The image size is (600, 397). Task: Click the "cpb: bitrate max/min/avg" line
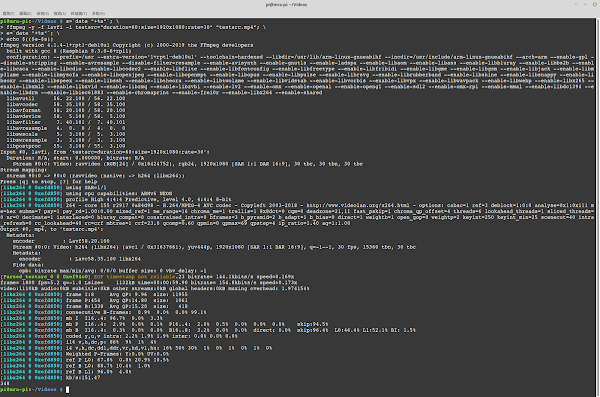[x=112, y=271]
